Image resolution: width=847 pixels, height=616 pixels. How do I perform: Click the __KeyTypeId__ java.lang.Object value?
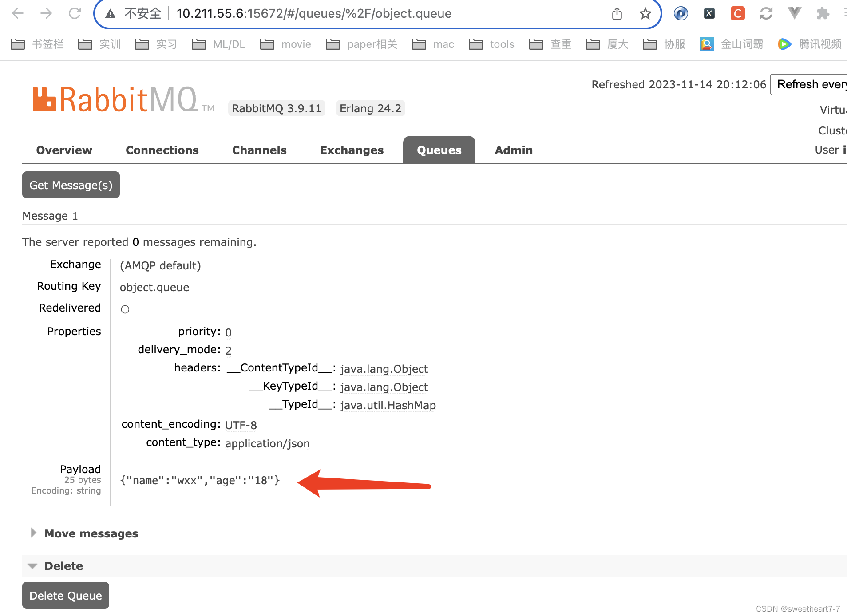point(384,387)
